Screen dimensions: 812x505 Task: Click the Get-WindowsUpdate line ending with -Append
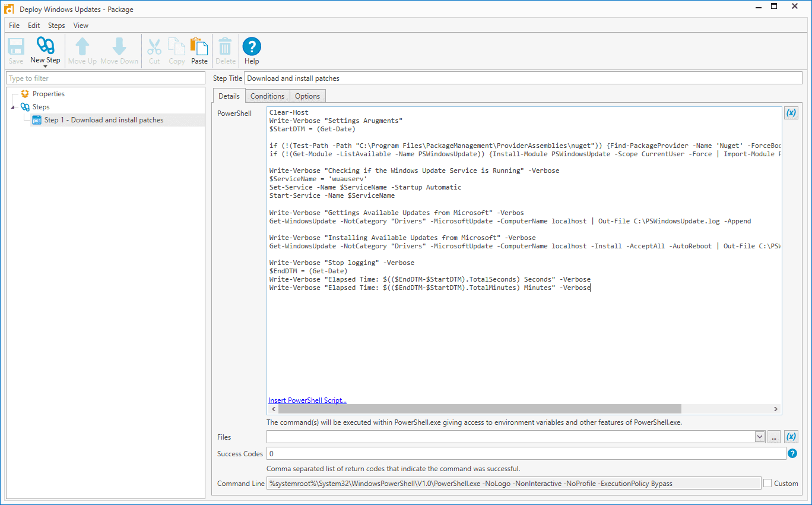(x=510, y=220)
